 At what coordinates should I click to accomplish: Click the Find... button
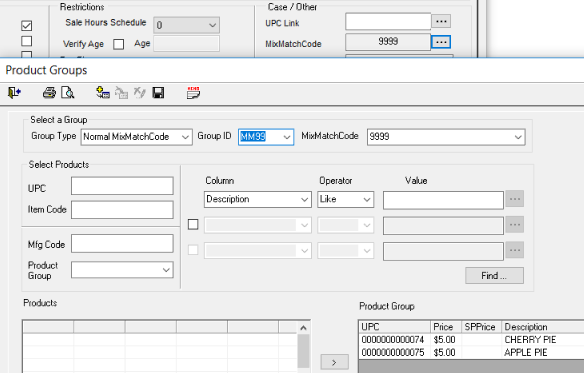[x=494, y=275]
